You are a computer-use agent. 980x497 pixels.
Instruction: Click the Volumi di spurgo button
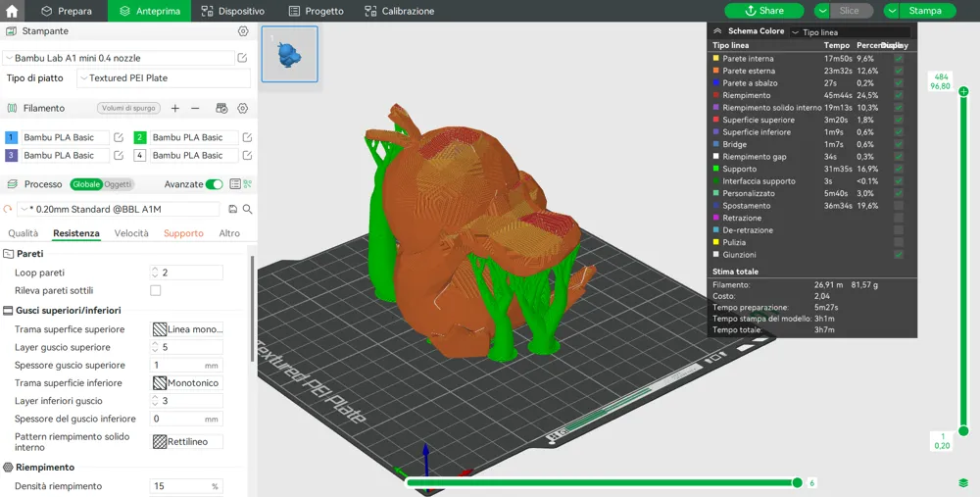point(128,108)
